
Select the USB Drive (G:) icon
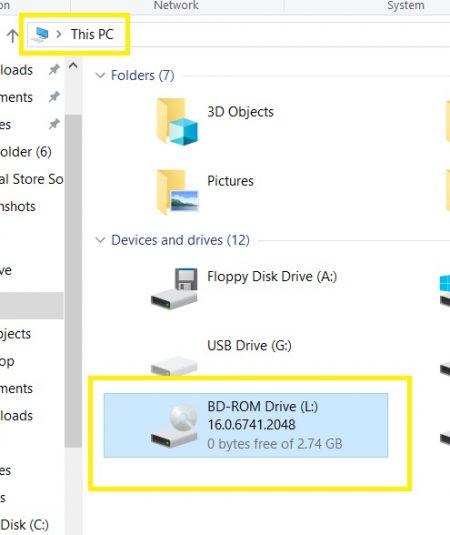(174, 365)
